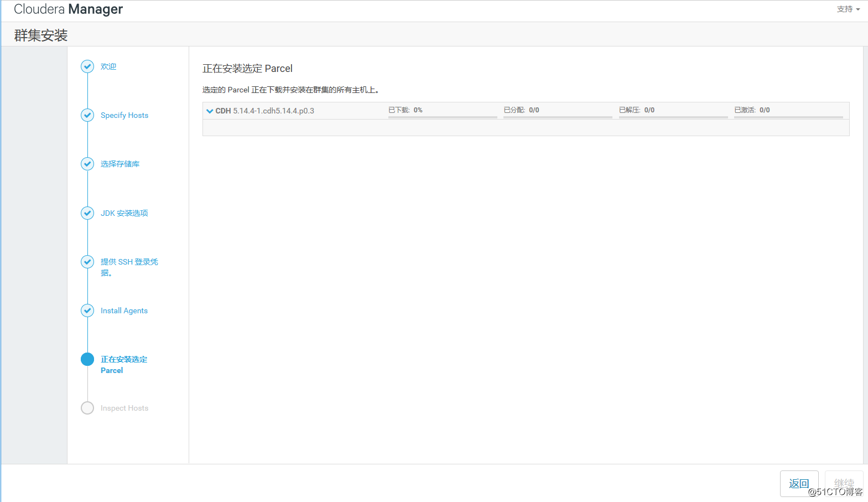Click the checkmark circle beside 选择存储库

(x=87, y=164)
